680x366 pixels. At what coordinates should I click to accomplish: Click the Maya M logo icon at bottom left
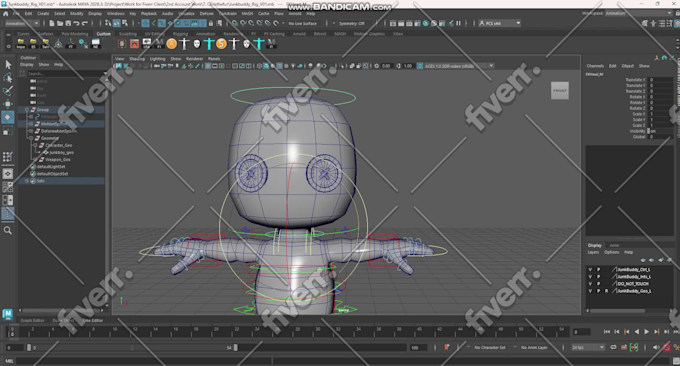tap(7, 314)
